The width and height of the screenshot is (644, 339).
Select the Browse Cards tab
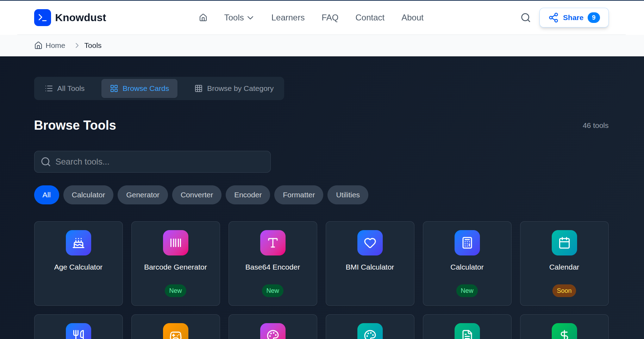(x=139, y=88)
